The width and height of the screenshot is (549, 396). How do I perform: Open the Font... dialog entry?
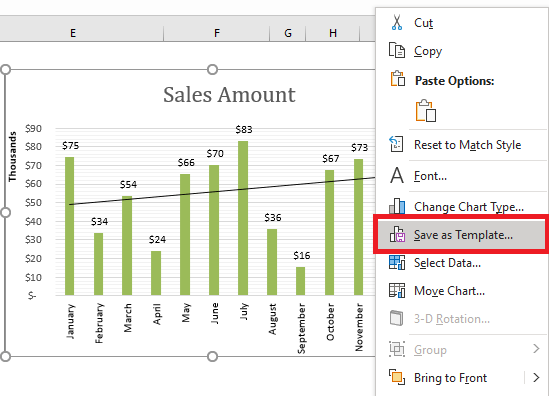430,175
